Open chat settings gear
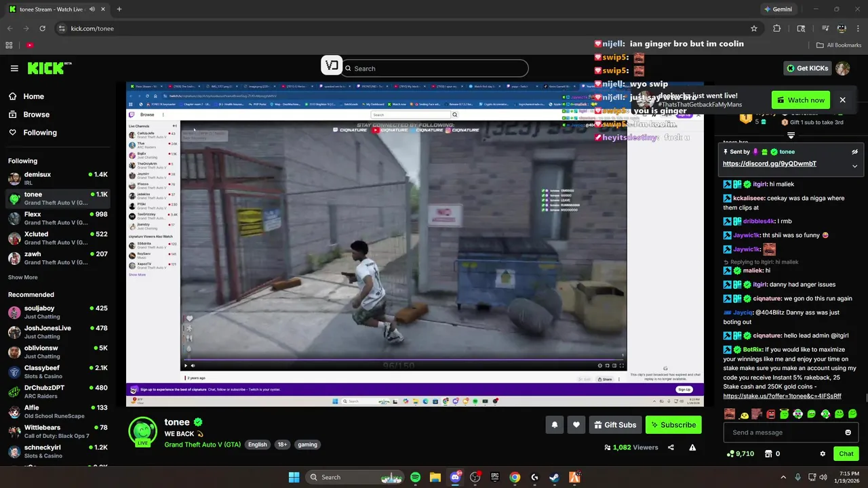Viewport: 868px width, 488px height. pos(823,454)
